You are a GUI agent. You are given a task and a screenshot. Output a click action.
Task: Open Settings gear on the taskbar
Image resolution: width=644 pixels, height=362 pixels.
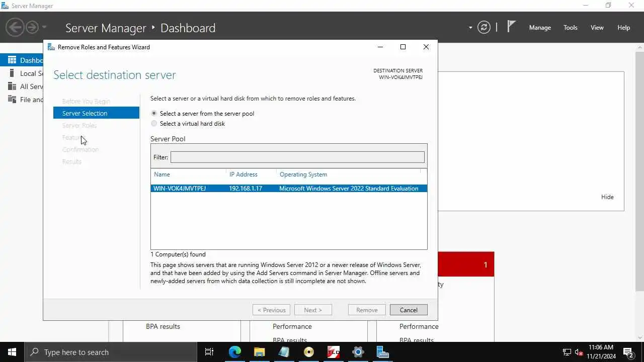click(358, 352)
